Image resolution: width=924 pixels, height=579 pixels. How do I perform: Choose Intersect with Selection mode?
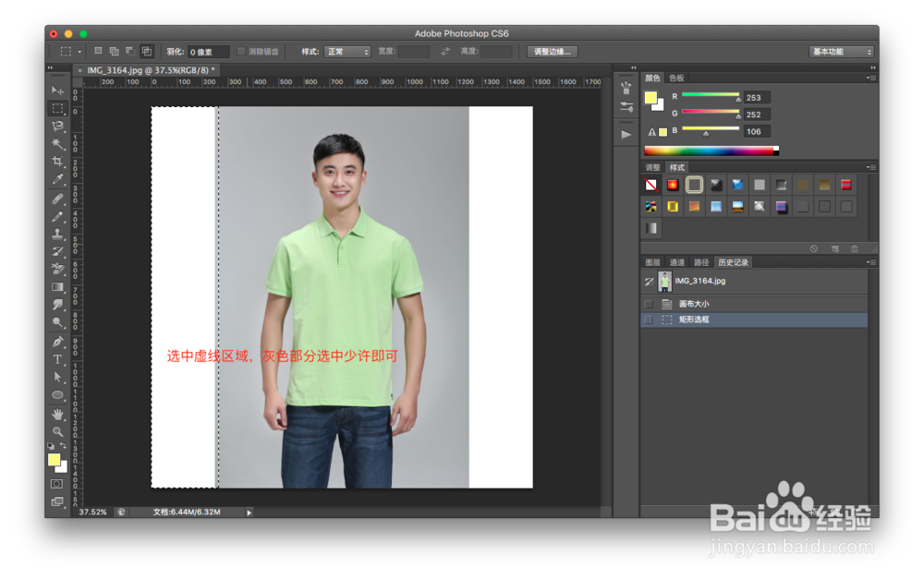coord(146,51)
